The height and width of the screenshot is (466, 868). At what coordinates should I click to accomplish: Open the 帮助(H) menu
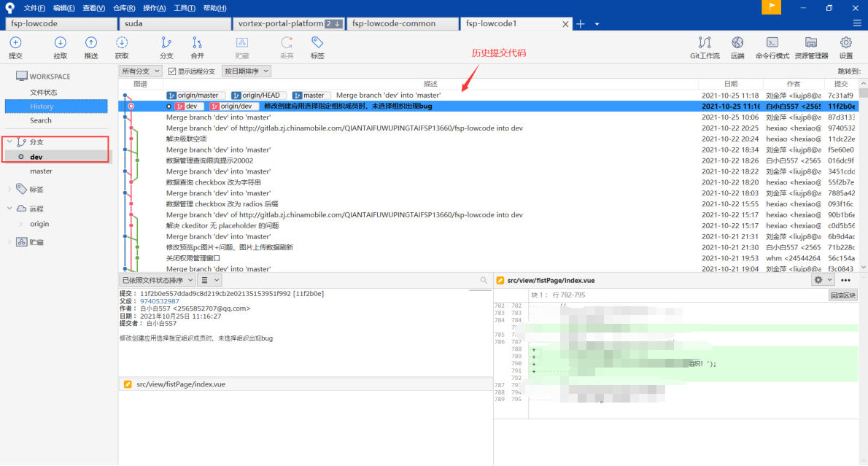point(214,8)
